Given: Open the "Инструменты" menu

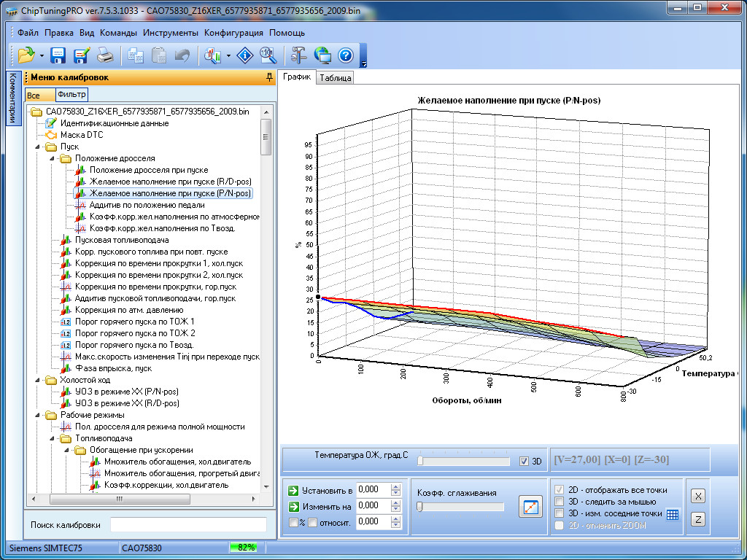Looking at the screenshot, I should [x=170, y=33].
